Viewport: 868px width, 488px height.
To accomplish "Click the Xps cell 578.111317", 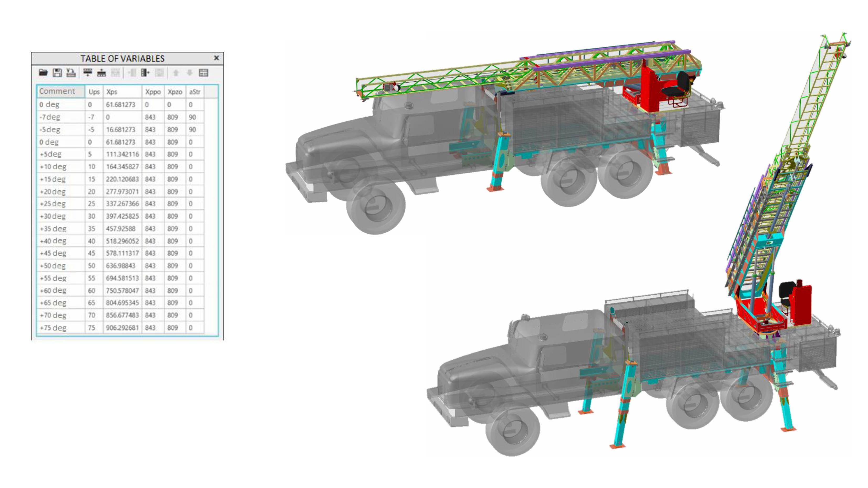I will click(x=122, y=253).
